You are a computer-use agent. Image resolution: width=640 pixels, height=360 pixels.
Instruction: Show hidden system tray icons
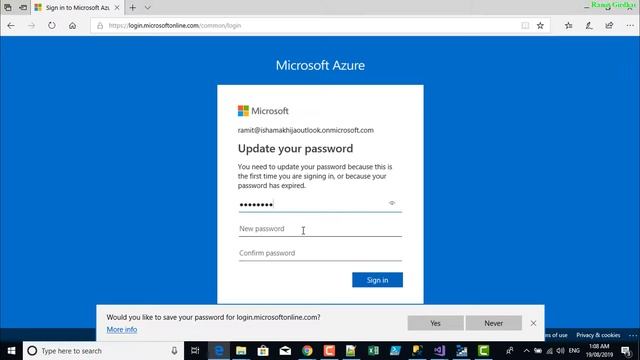(527, 351)
